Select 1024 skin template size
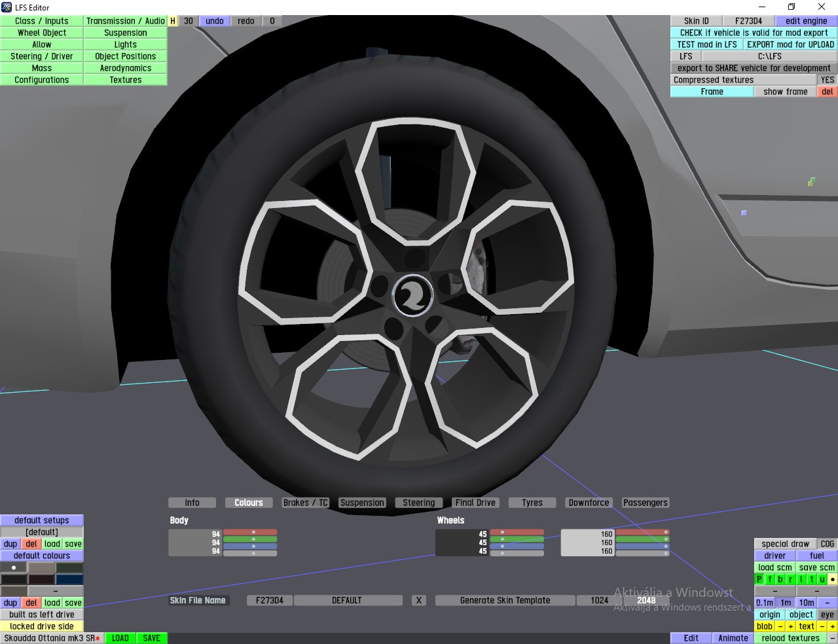This screenshot has width=838, height=644. [x=599, y=600]
